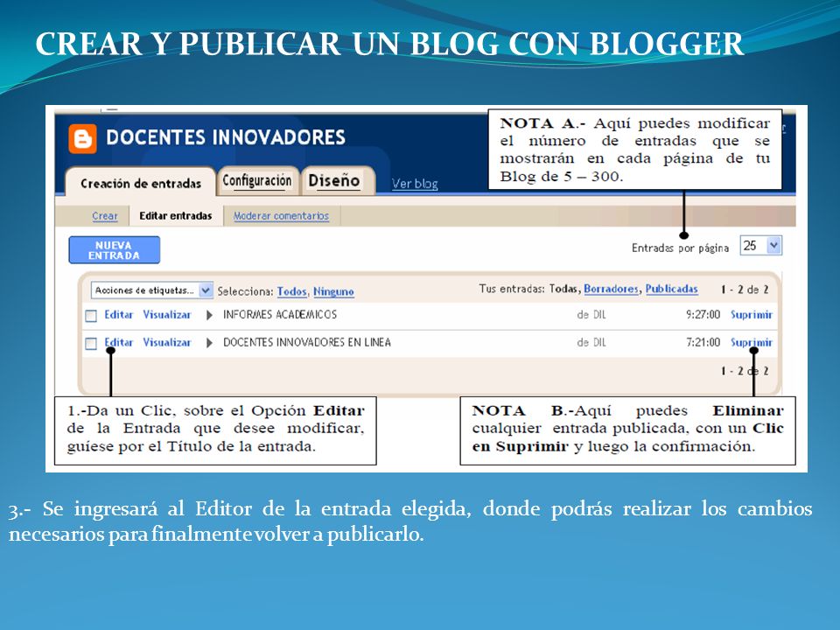
Task: Click Suprimir for the 9:27:00 entry
Action: tap(752, 314)
